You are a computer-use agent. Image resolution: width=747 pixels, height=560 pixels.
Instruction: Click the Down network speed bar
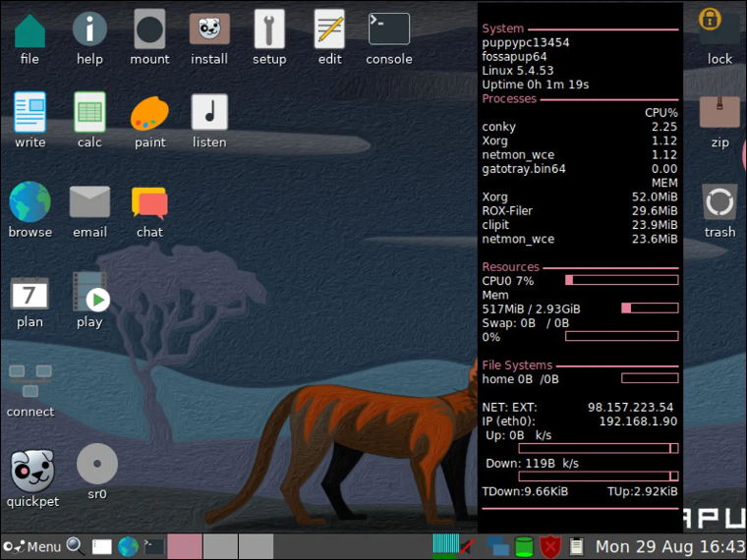(x=599, y=476)
